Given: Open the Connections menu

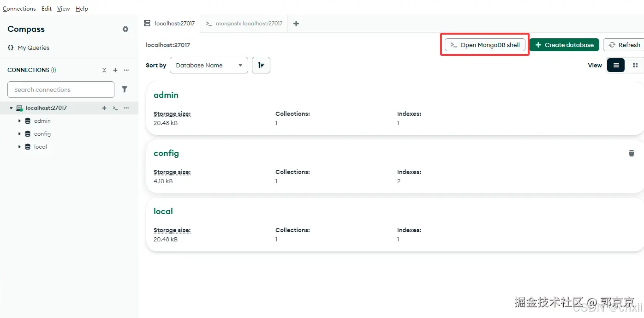Looking at the screenshot, I should 19,9.
